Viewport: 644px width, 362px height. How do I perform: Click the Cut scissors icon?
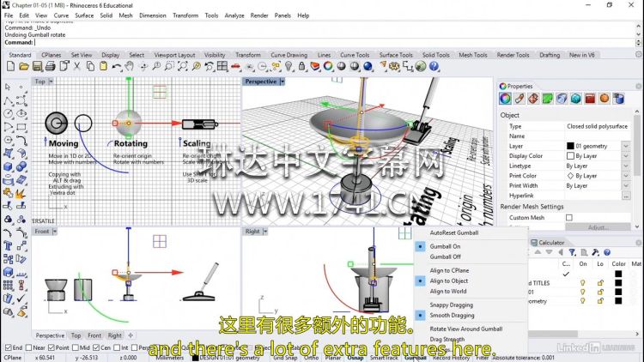[76, 66]
